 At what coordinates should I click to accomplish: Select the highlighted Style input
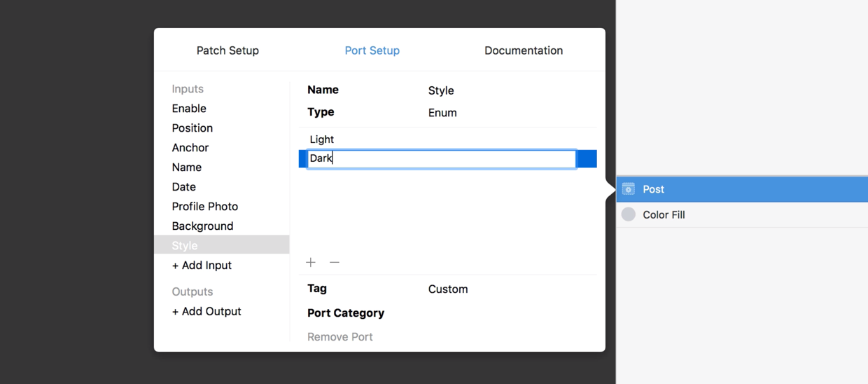221,245
